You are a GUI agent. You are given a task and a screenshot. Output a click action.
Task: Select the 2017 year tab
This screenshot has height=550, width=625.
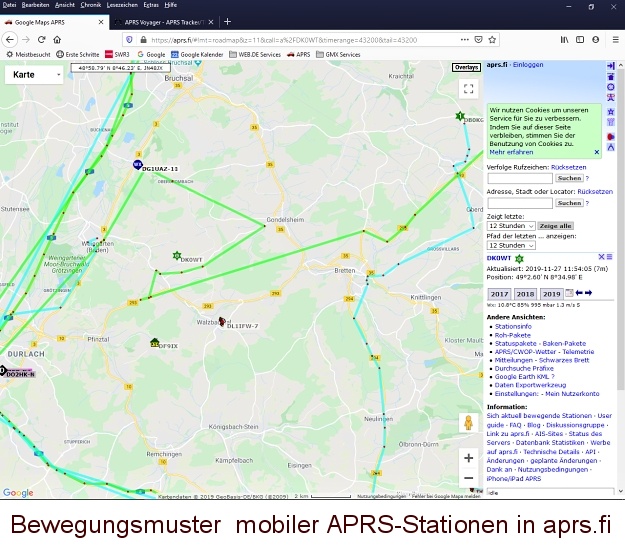tap(499, 294)
